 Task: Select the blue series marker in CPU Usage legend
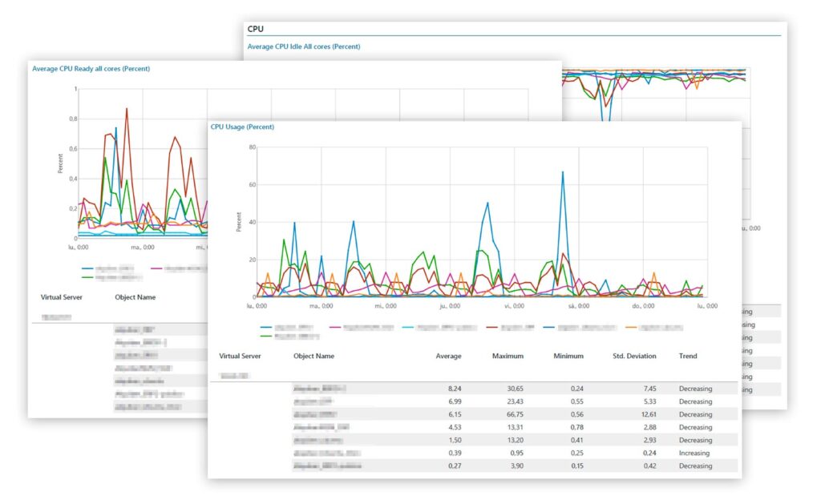pyautogui.click(x=265, y=327)
